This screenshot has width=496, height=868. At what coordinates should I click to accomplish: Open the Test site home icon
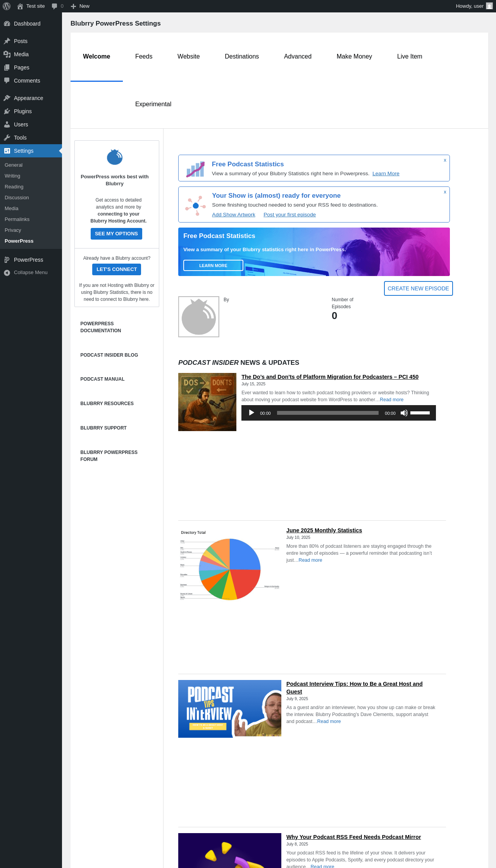[x=20, y=6]
